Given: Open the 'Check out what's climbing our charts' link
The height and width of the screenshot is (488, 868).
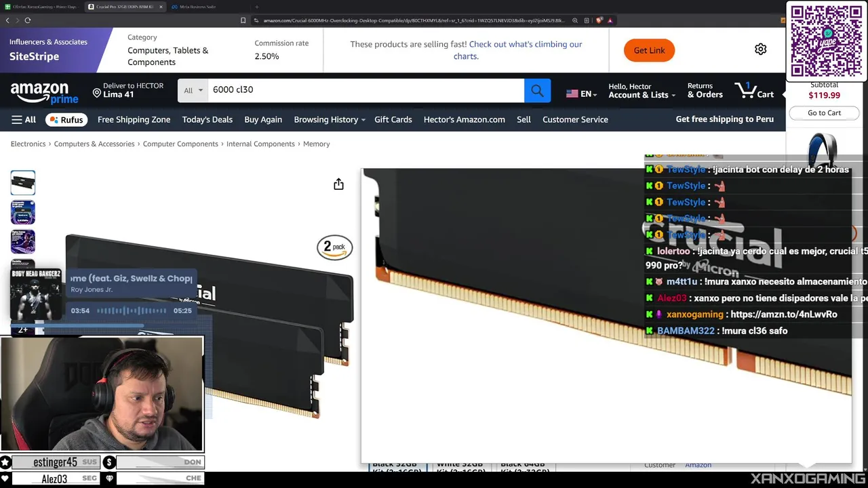Looking at the screenshot, I should (519, 50).
